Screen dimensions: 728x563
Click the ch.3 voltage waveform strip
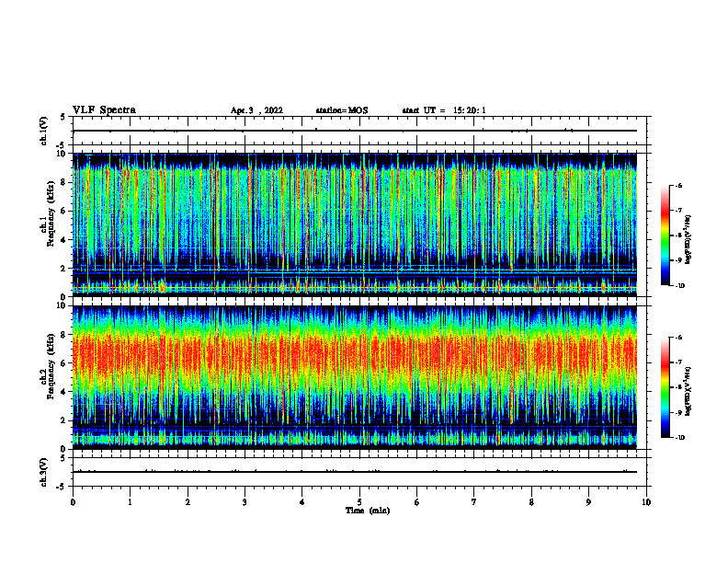359,472
